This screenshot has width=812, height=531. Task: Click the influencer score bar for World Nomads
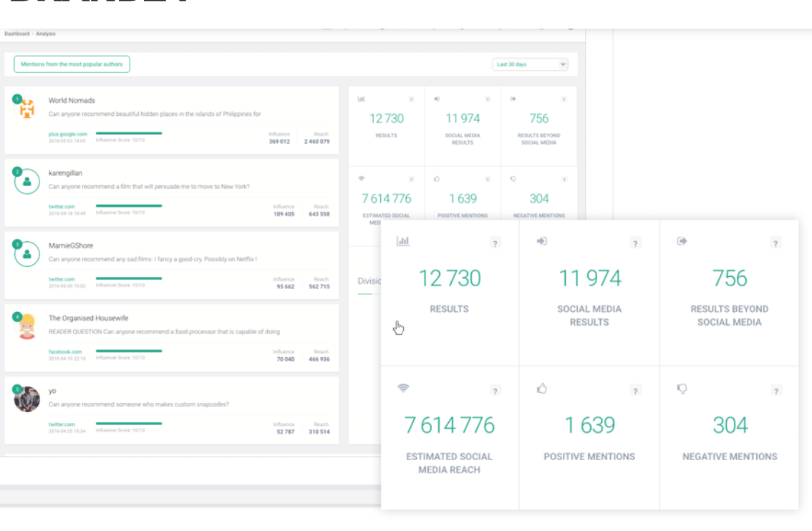(x=129, y=133)
